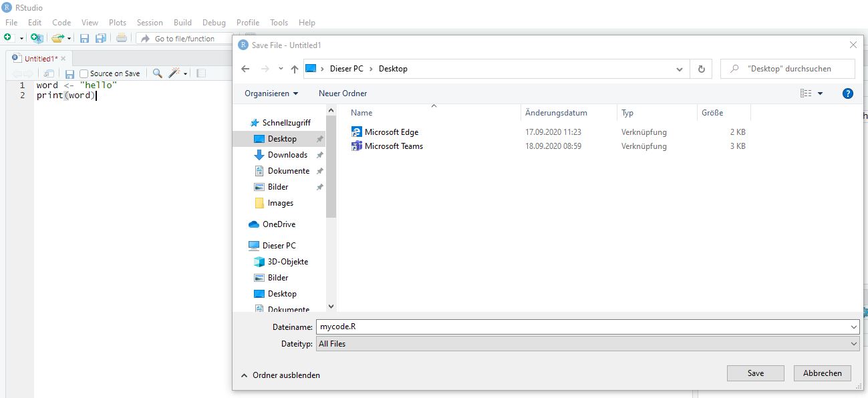The image size is (868, 398).
Task: Click the Print icon in main toolbar
Action: coord(121,38)
